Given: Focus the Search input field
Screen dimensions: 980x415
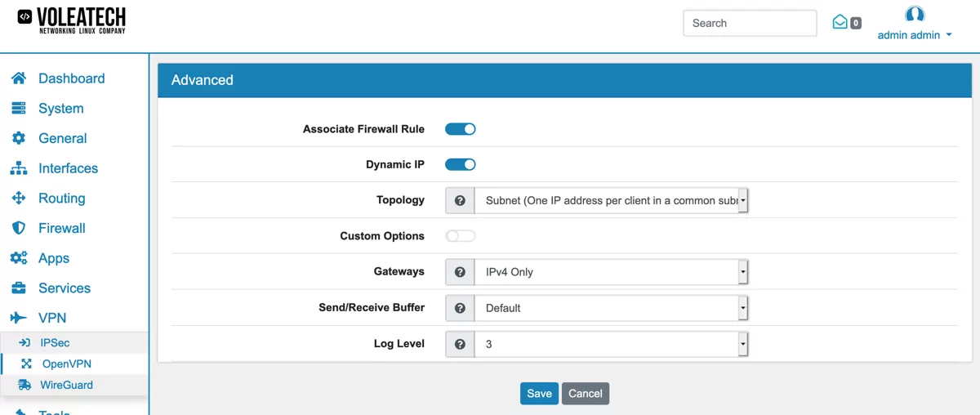Looking at the screenshot, I should 750,23.
